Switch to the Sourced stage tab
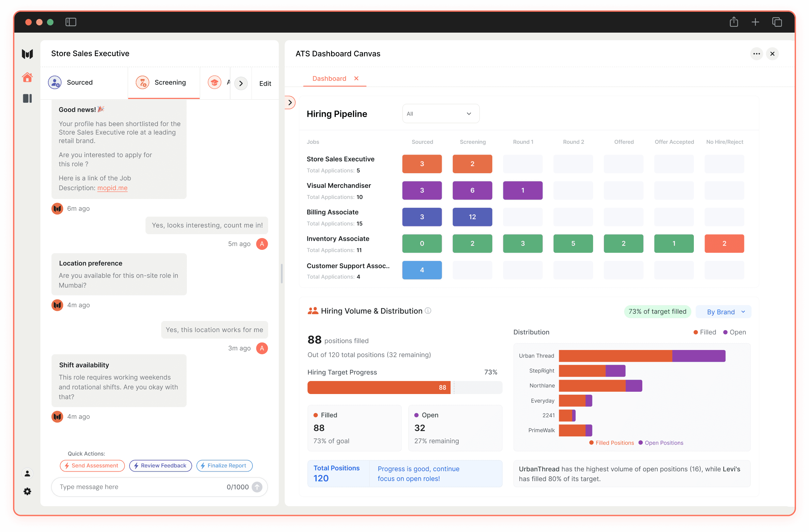 [80, 83]
